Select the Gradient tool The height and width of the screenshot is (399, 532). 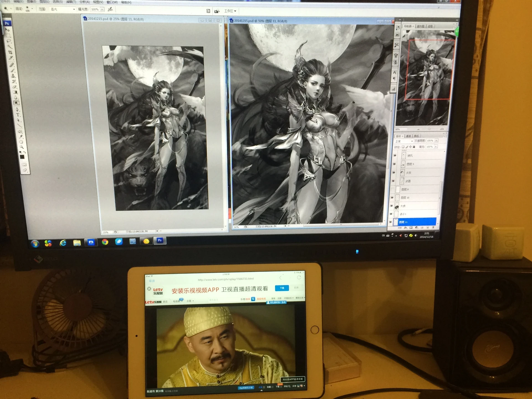(x=15, y=92)
